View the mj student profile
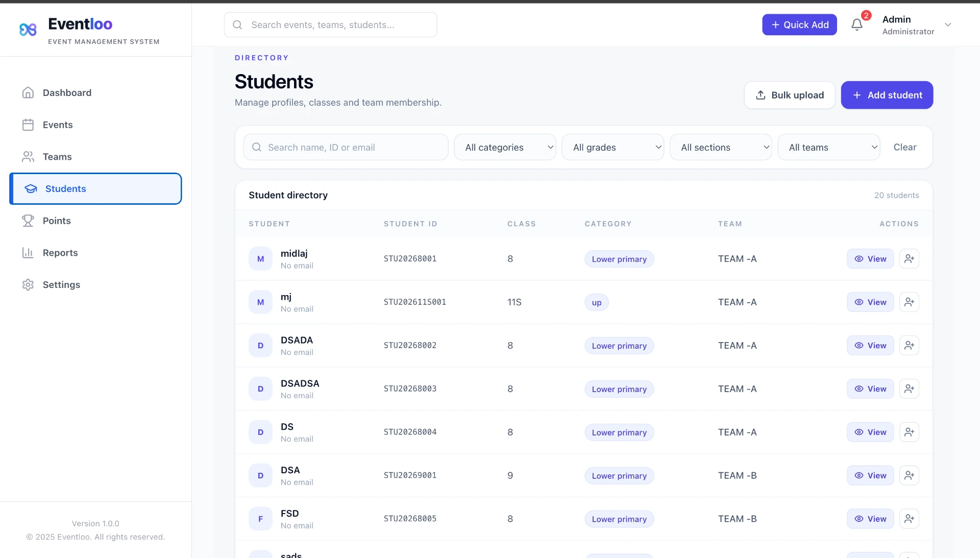Viewport: 980px width, 558px height. tap(870, 302)
